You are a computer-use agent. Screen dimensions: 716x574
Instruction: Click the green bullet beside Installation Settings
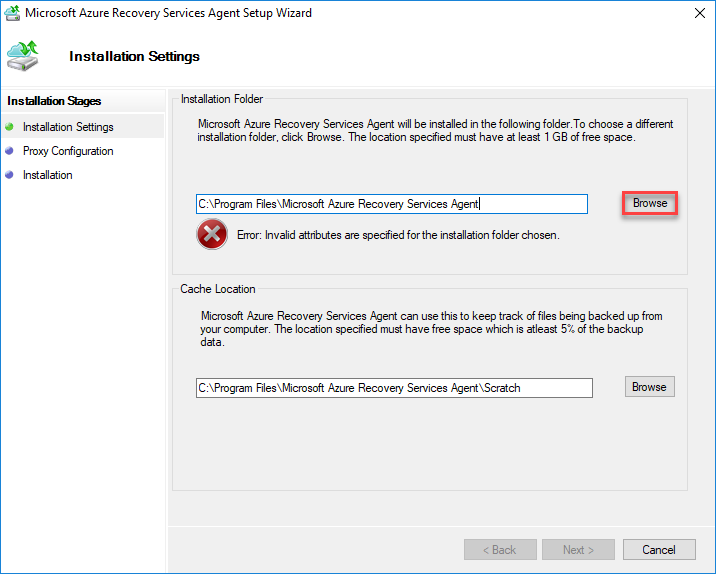tap(10, 127)
